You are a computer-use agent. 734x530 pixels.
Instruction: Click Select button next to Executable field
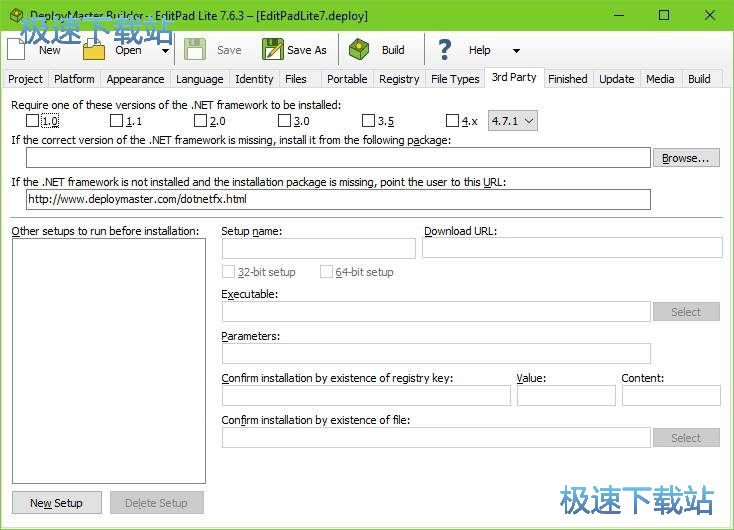point(686,312)
